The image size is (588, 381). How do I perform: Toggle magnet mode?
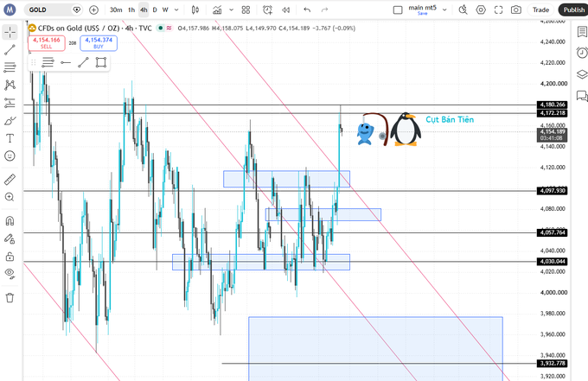(x=10, y=220)
